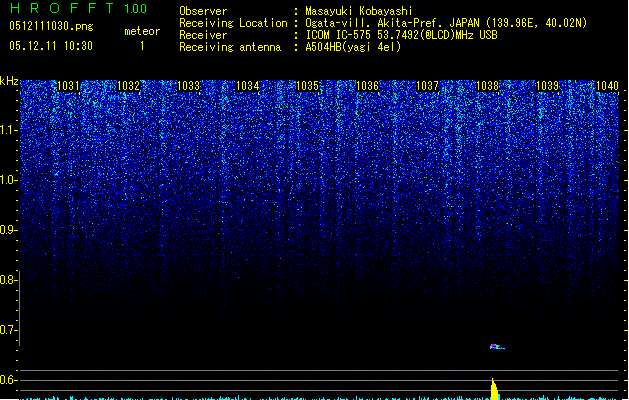Click time marker 1036
The height and width of the screenshot is (400, 629).
tap(367, 86)
